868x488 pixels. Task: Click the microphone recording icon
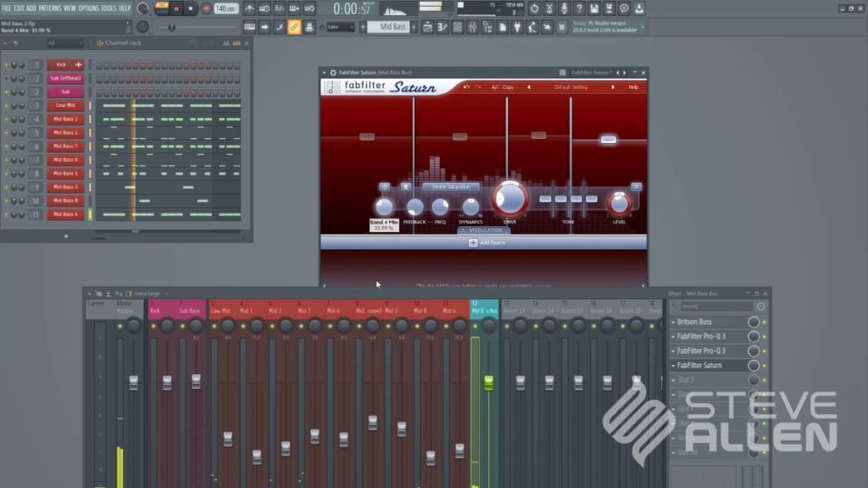click(564, 8)
